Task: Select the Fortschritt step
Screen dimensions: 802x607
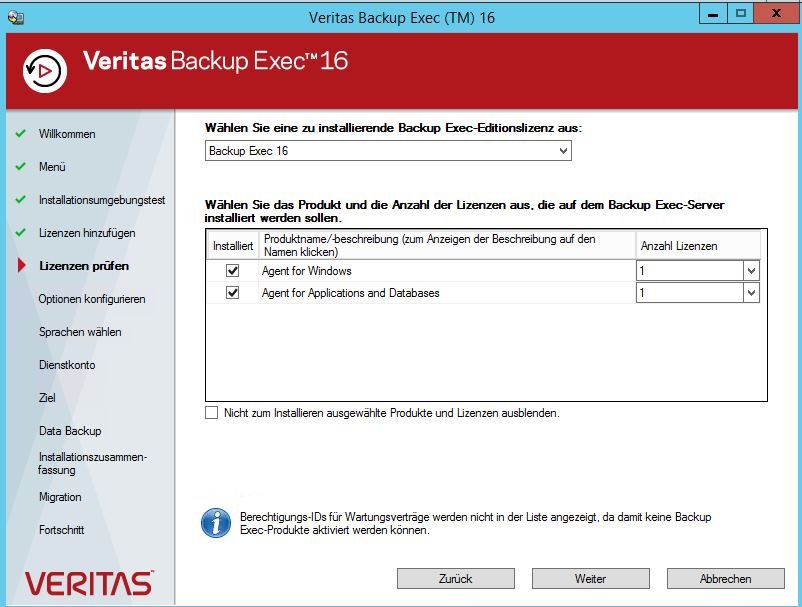Action: tap(61, 530)
